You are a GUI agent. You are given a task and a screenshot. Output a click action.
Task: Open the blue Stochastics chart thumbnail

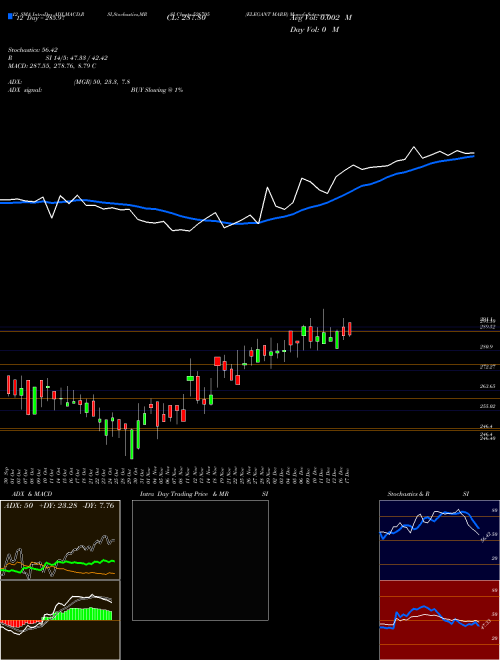pos(439,540)
